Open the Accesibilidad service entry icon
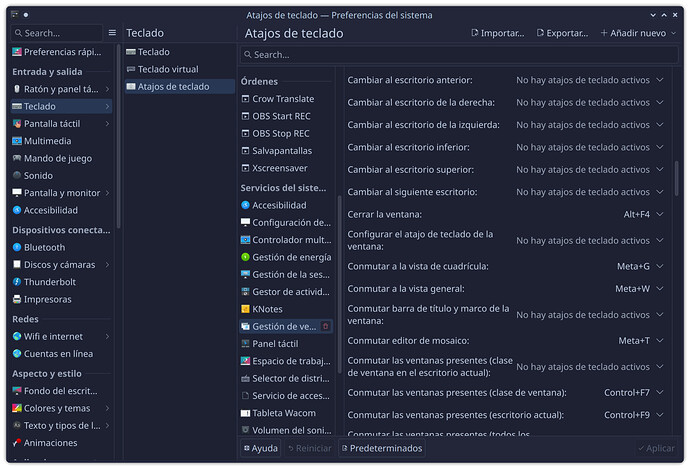Viewport: 690px width, 469px height. pyautogui.click(x=246, y=205)
